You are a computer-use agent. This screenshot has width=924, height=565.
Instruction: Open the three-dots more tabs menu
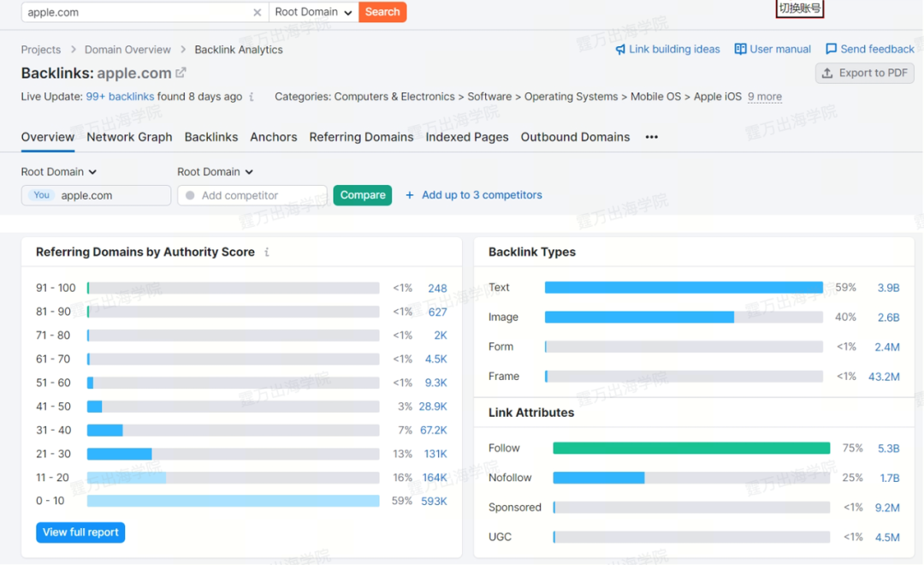[651, 137]
